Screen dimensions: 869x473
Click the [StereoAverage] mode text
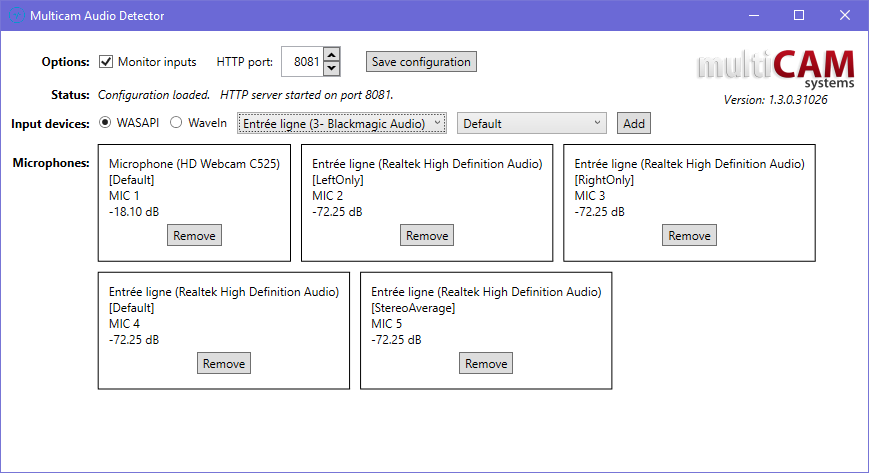[x=413, y=308]
